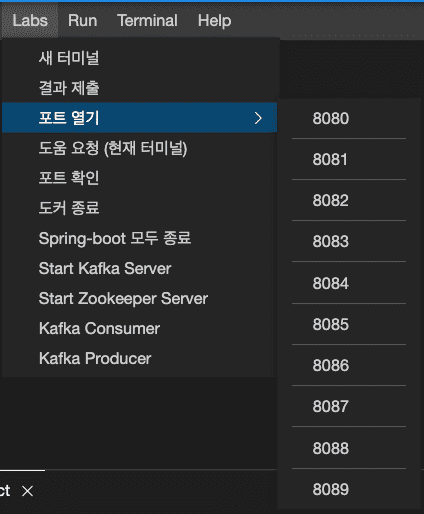Open the Terminal menu
424x514 pixels.
[147, 20]
